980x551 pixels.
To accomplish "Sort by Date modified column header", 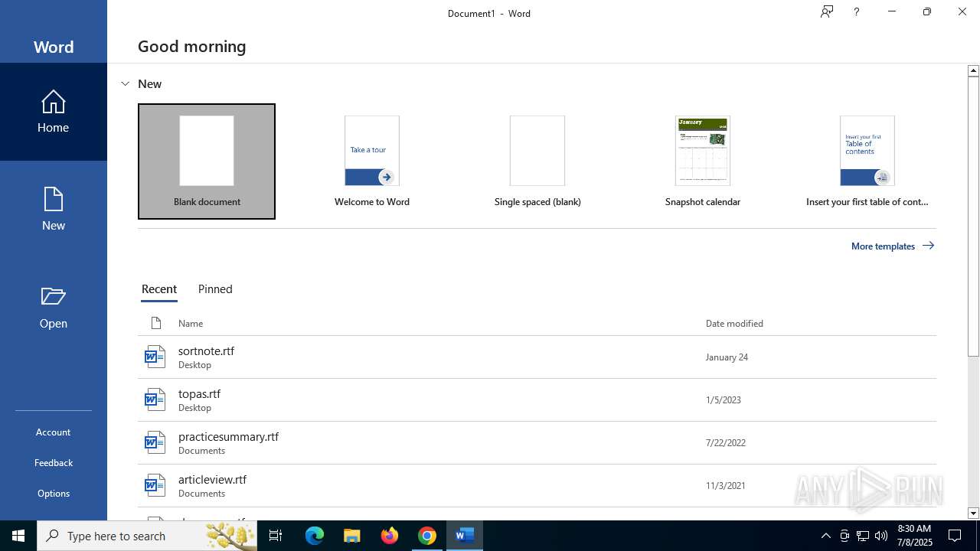I will tap(734, 323).
